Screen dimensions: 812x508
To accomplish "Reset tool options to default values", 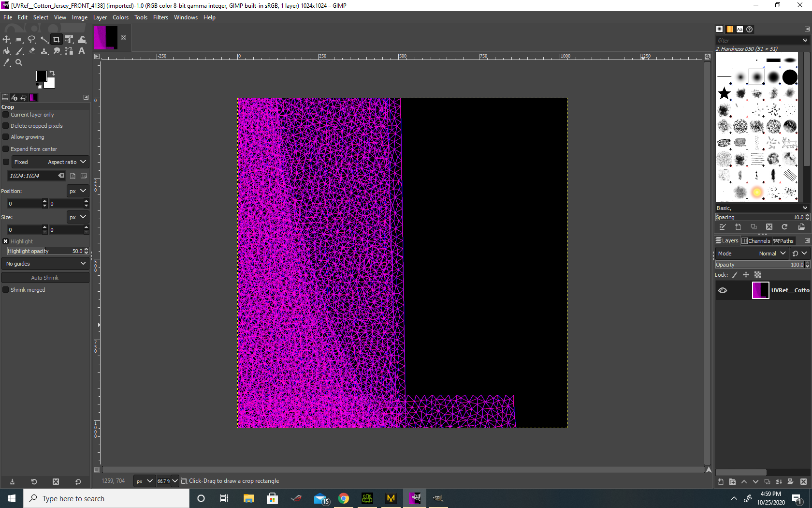I will pos(78,482).
